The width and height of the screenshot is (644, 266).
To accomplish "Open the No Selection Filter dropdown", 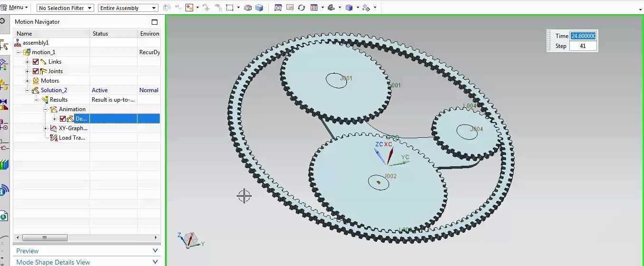I will pos(65,8).
